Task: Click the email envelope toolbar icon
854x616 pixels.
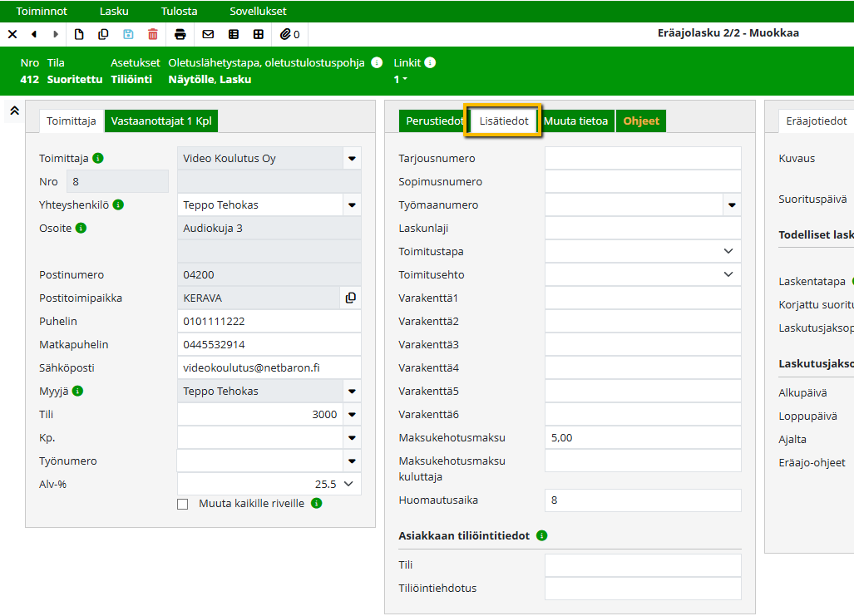Action: pyautogui.click(x=208, y=34)
